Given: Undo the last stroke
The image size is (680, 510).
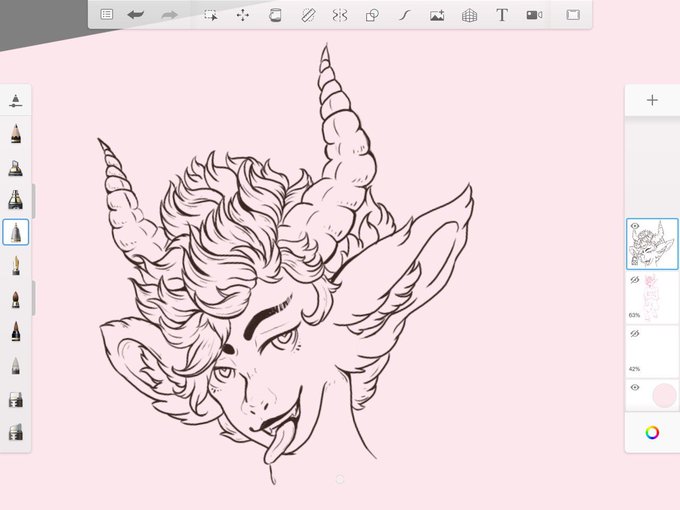Looking at the screenshot, I should pos(136,15).
